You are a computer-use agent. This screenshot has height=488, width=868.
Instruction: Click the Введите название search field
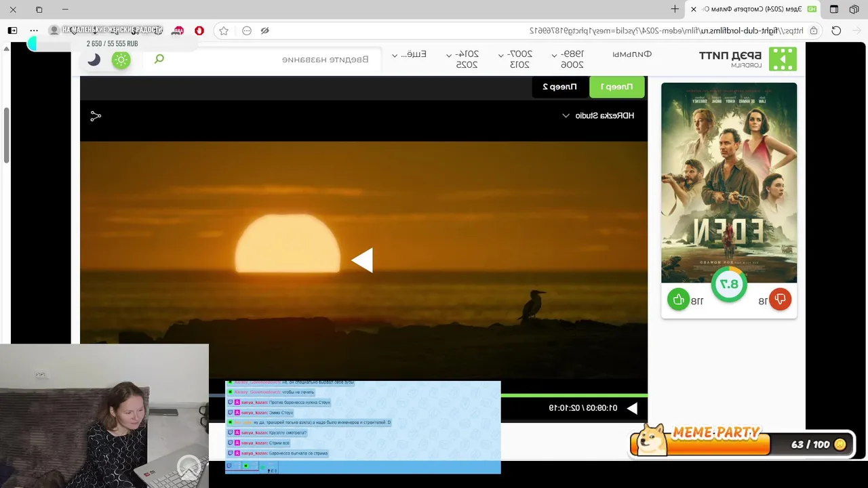click(325, 60)
